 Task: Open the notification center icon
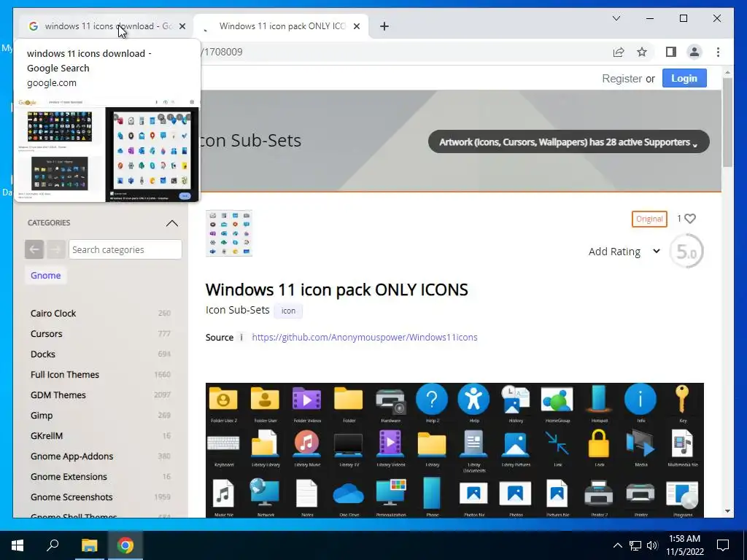pos(723,545)
